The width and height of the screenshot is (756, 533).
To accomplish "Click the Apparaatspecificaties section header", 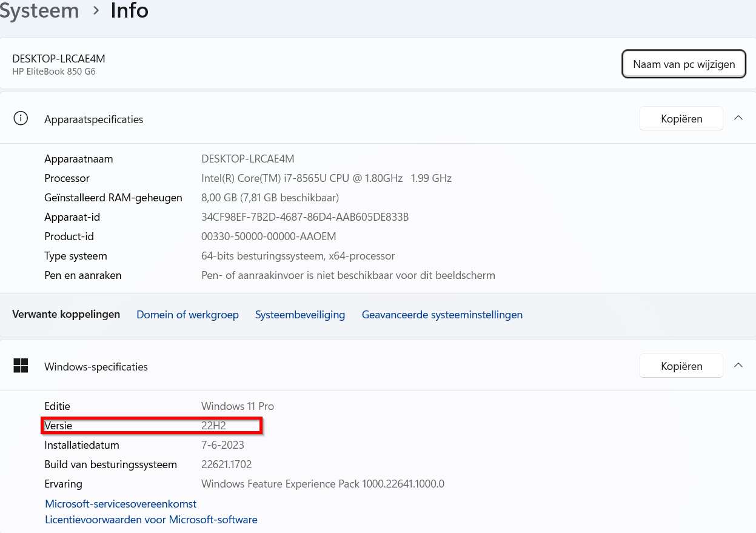I will coord(94,119).
